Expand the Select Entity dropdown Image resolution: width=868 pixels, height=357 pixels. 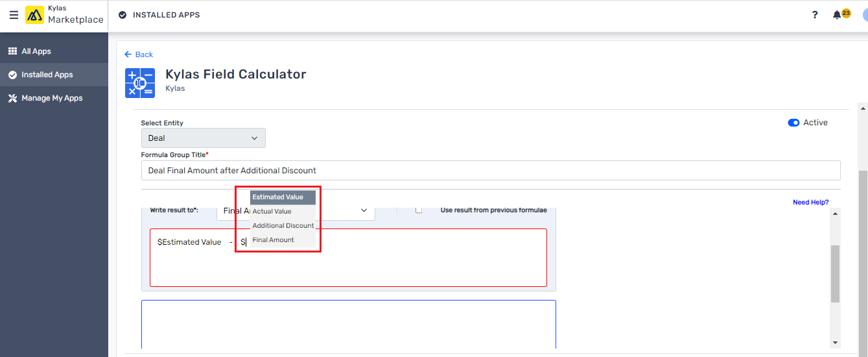[203, 138]
